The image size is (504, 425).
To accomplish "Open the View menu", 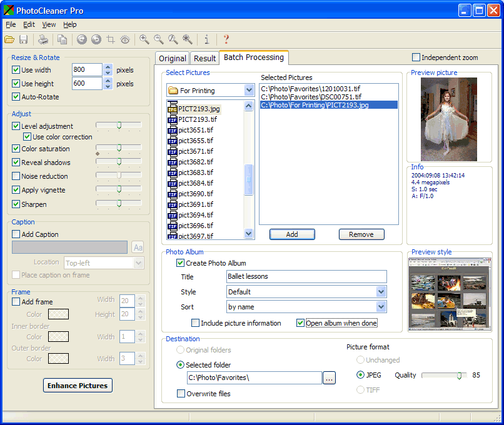I will pos(49,24).
